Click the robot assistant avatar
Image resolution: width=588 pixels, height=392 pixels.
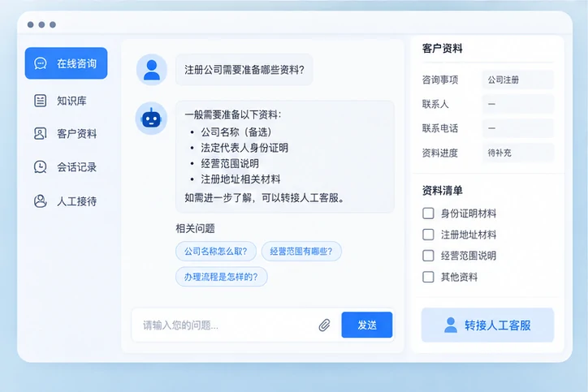pos(151,118)
